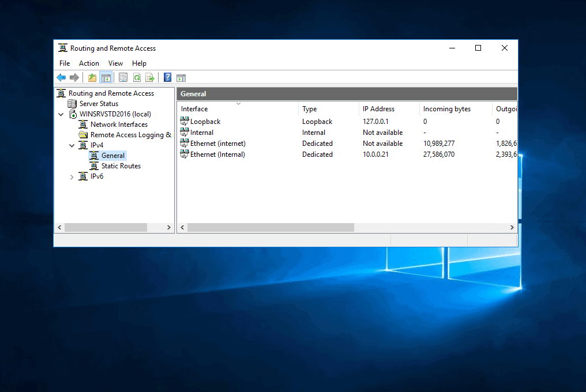The height and width of the screenshot is (392, 586).
Task: Select Server Status in the tree
Action: (x=99, y=104)
